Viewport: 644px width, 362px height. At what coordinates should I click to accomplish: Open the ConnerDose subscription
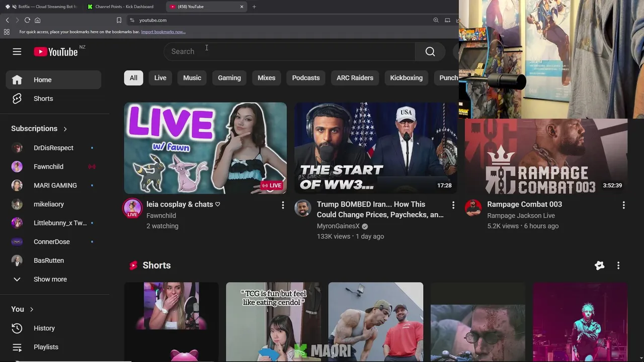53,241
